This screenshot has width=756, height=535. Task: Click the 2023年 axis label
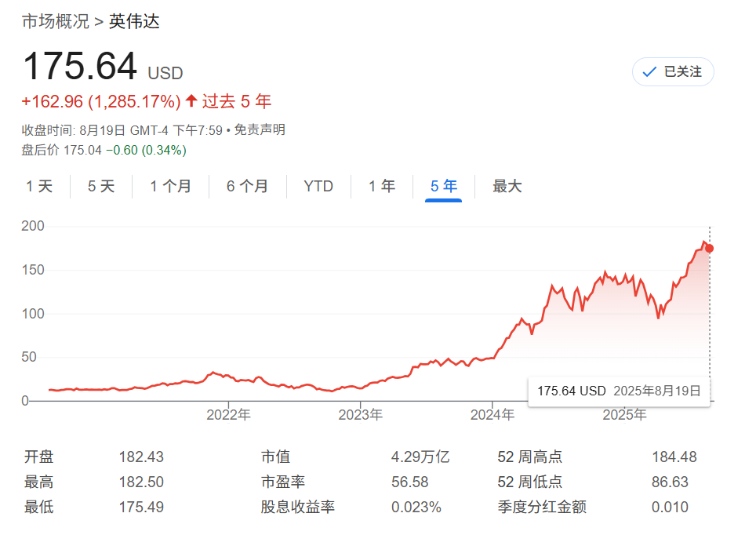(x=361, y=414)
